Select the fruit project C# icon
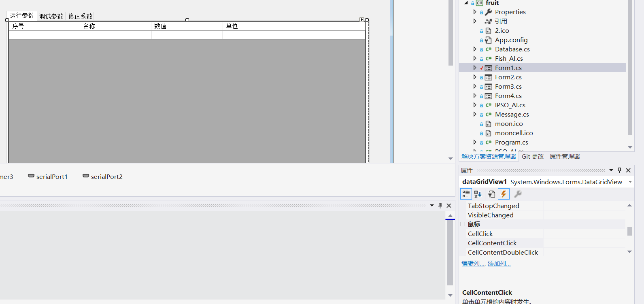 click(x=480, y=3)
